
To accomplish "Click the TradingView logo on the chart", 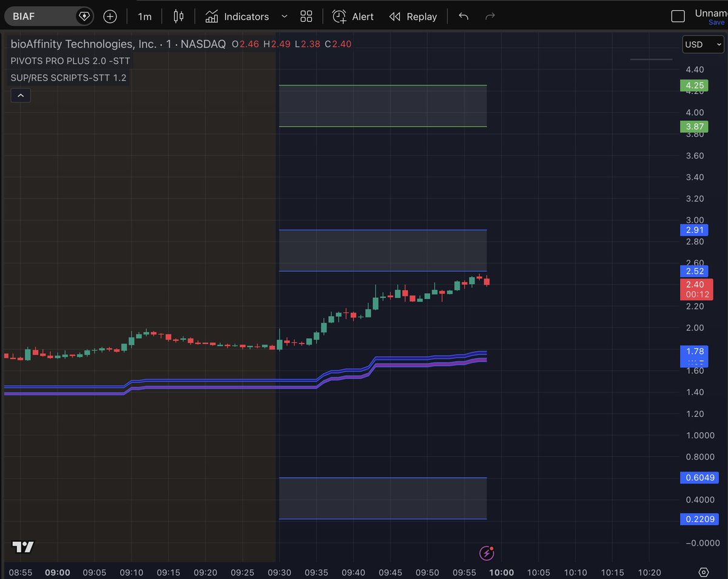I will [x=24, y=547].
